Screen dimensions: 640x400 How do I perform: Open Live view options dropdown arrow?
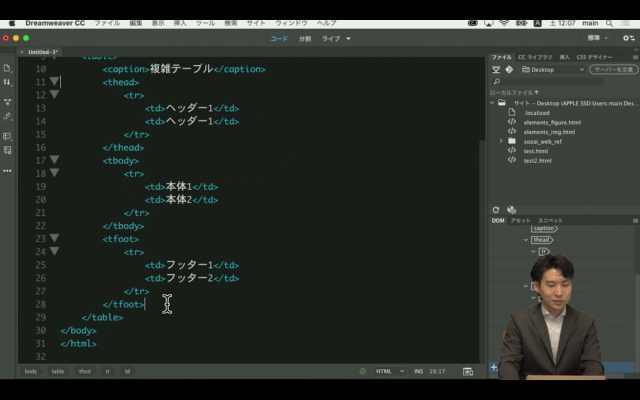tap(348, 39)
